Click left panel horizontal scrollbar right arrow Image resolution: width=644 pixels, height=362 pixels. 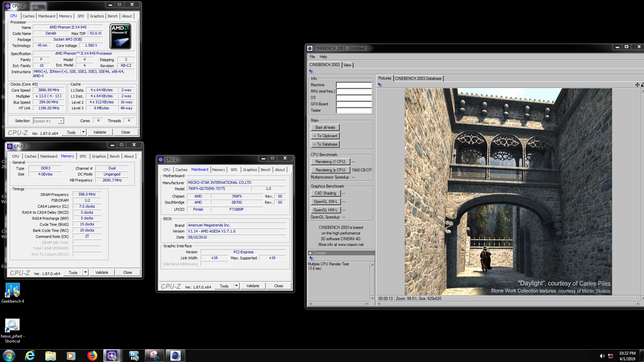tap(366, 304)
